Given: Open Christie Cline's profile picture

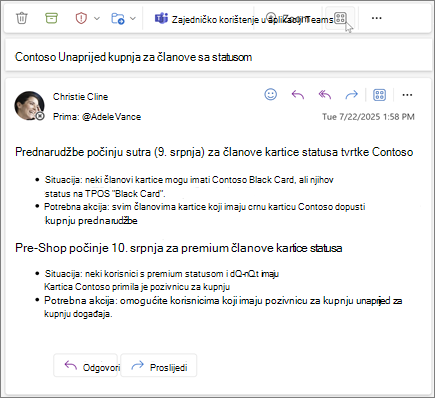Looking at the screenshot, I should tap(29, 105).
